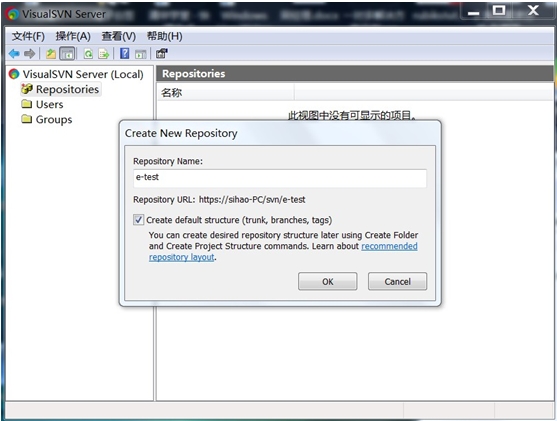Click the Export List icon
This screenshot has width=557, height=421.
click(104, 54)
